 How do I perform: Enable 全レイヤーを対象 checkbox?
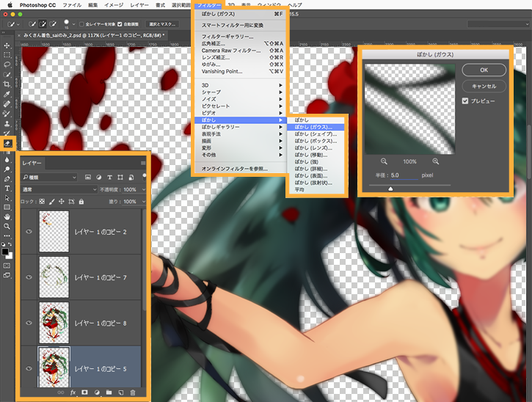tap(81, 24)
